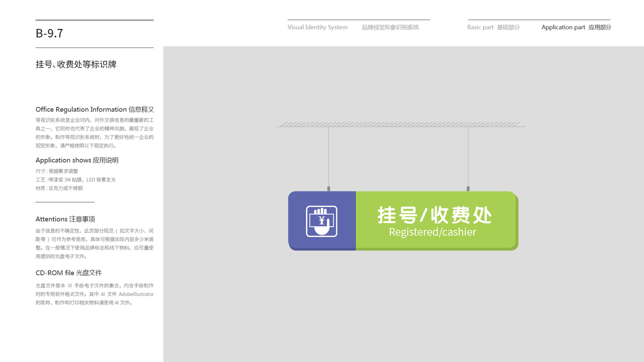
Task: Click the 'Visual Identity System' header text
Action: click(x=317, y=27)
